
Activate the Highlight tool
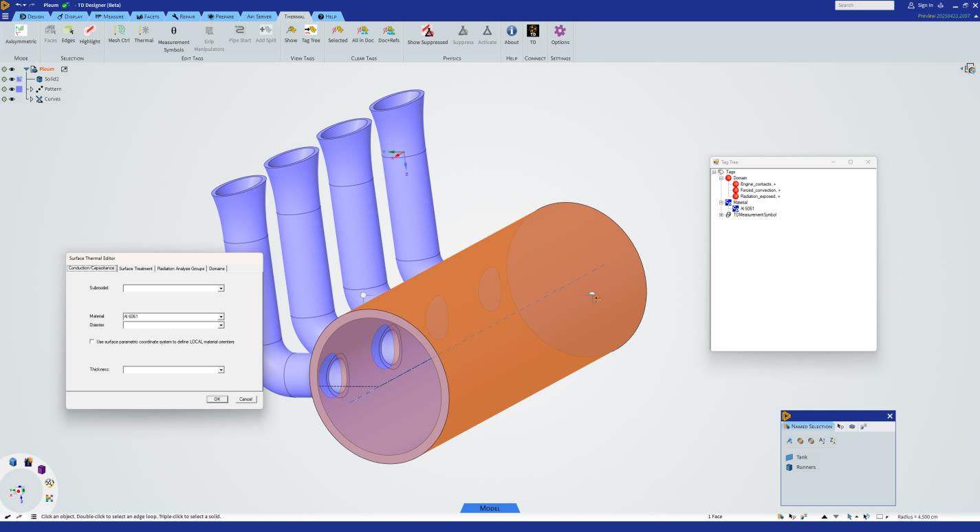pyautogui.click(x=89, y=31)
